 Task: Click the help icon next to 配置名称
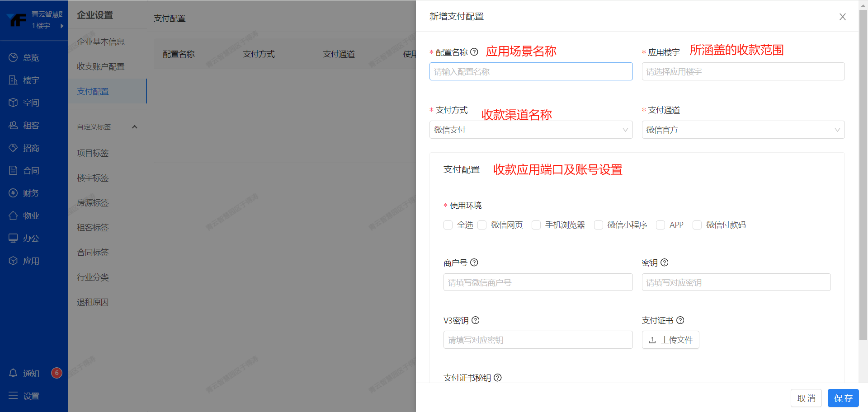click(x=474, y=52)
